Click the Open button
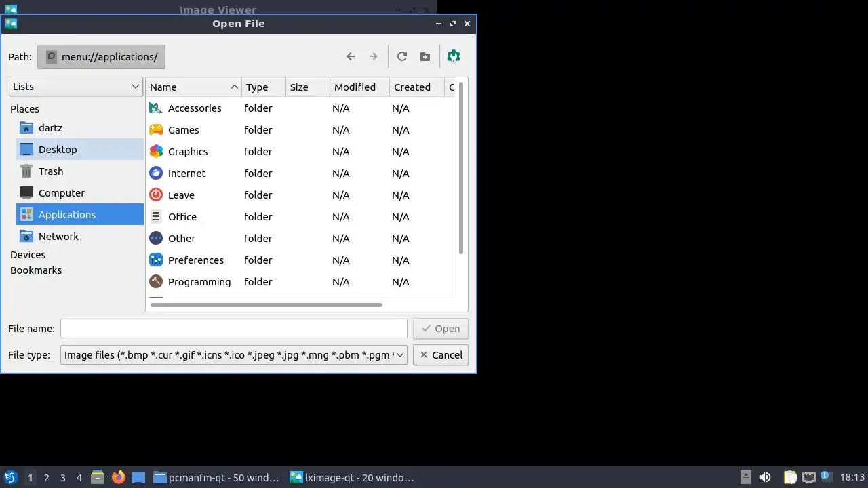 coord(441,328)
